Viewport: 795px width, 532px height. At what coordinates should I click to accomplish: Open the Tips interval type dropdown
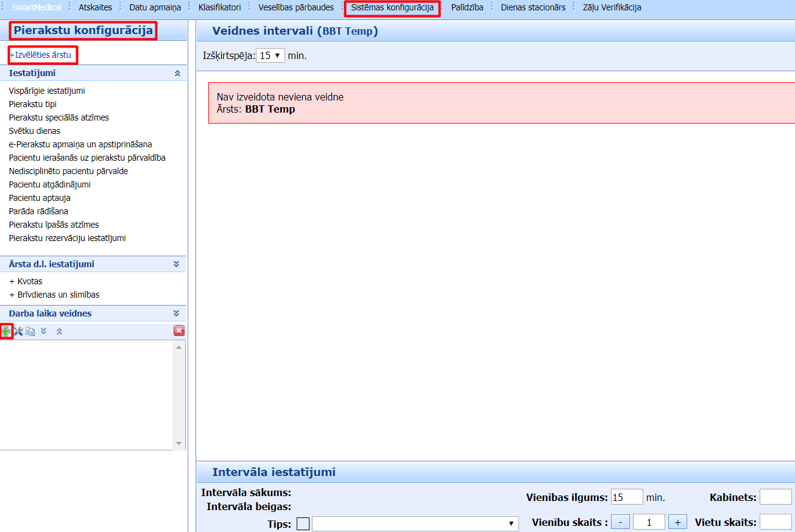click(x=415, y=523)
